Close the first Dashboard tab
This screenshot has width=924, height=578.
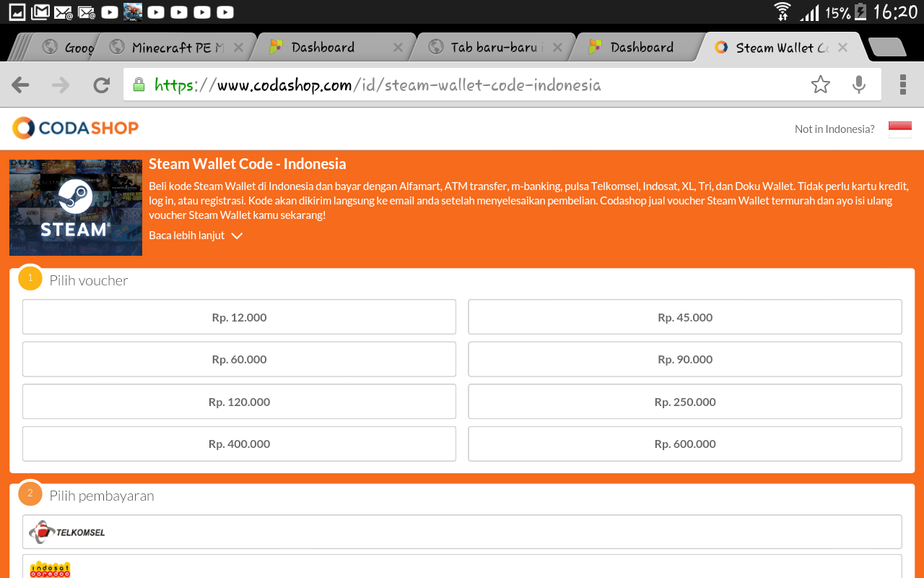[x=398, y=48]
